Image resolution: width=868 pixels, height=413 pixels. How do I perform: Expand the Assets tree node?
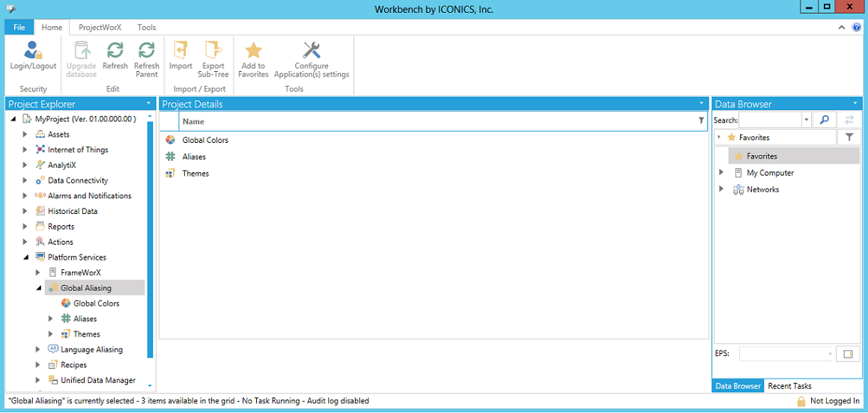pyautogui.click(x=25, y=135)
